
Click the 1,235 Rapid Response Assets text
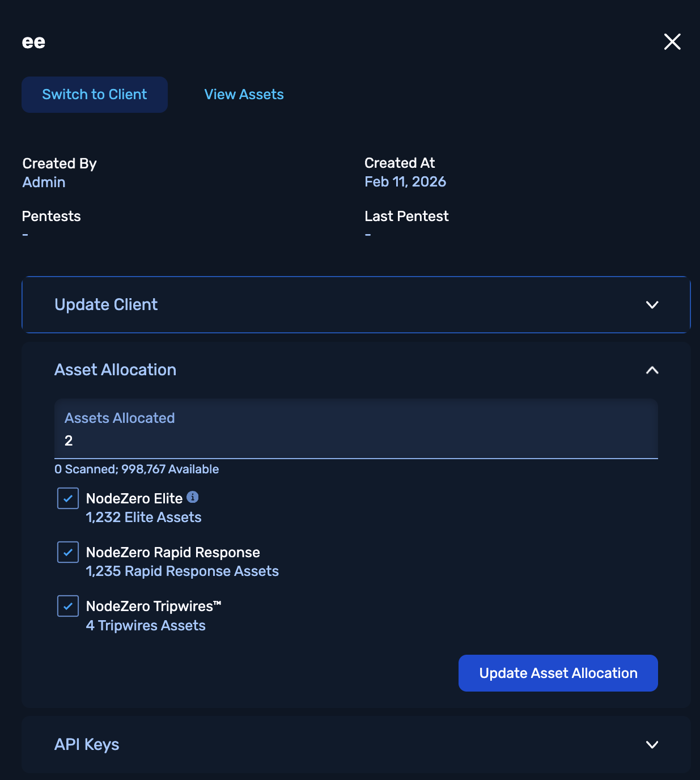pyautogui.click(x=183, y=571)
